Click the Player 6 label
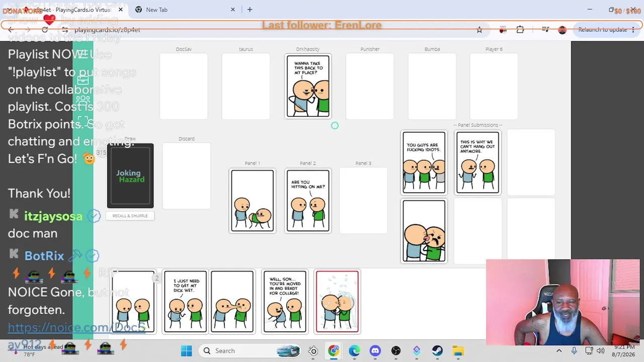Viewport: 644px width, 362px height. [494, 49]
